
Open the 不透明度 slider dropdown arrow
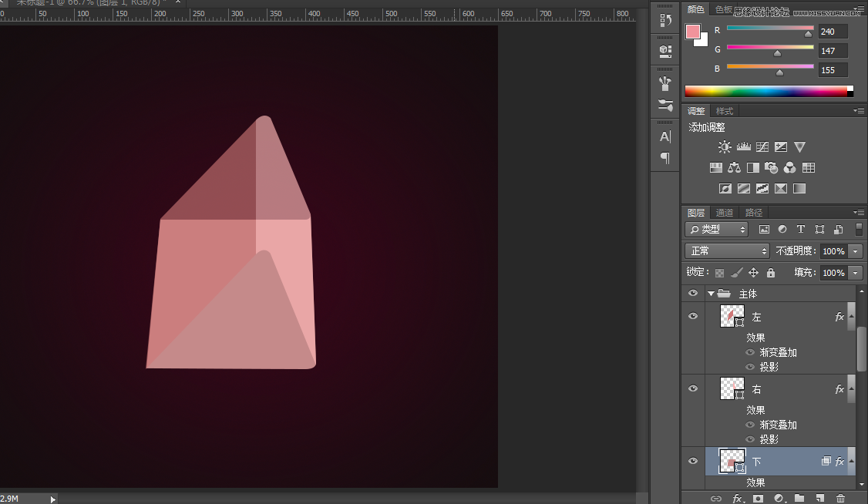(x=855, y=251)
